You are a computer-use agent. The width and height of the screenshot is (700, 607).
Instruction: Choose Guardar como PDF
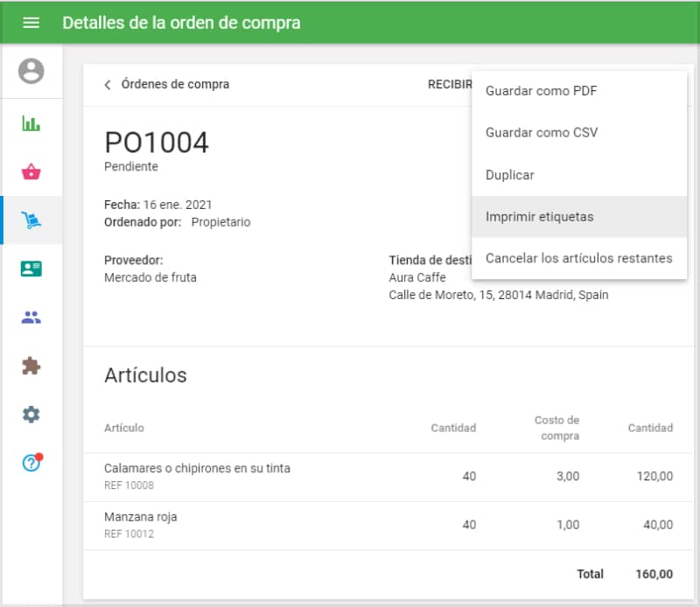pyautogui.click(x=541, y=91)
